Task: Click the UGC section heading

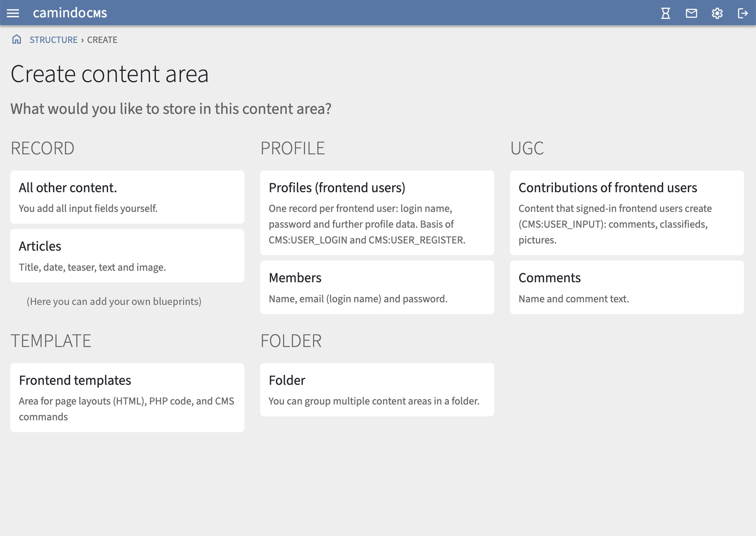Action: click(x=527, y=148)
